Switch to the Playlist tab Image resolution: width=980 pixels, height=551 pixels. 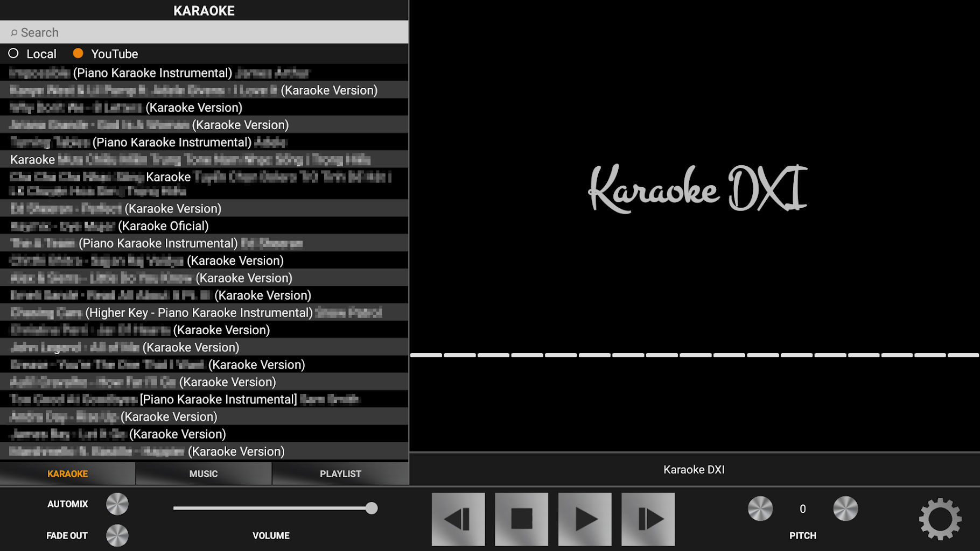click(340, 474)
